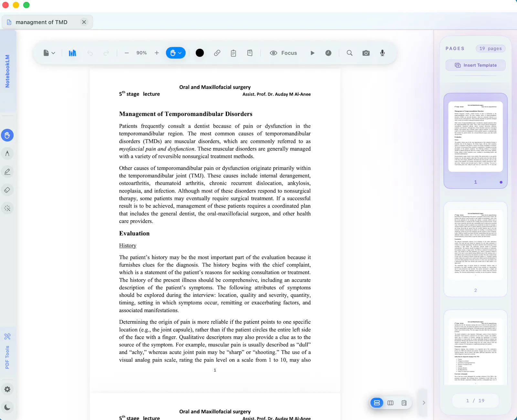Open the NotebookLM side tab

tap(8, 71)
